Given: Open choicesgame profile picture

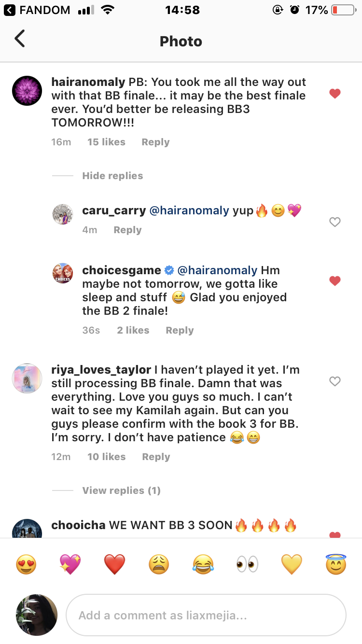Looking at the screenshot, I should pos(62,273).
